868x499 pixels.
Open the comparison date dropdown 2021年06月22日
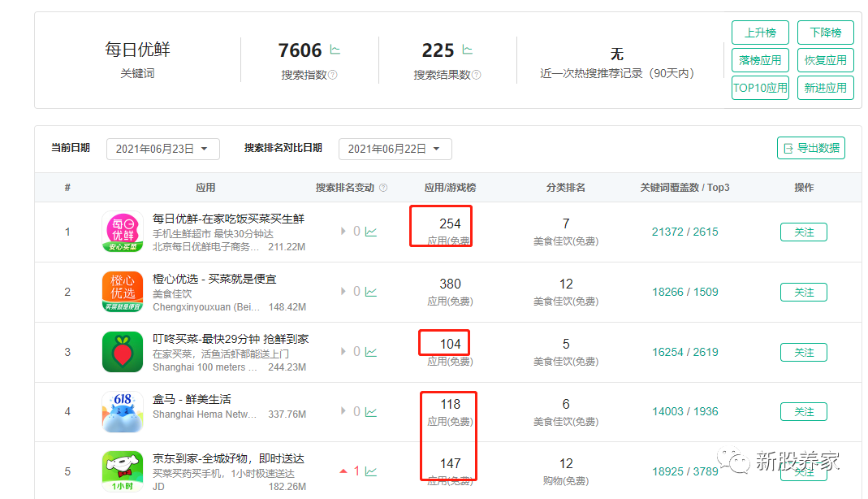[395, 149]
